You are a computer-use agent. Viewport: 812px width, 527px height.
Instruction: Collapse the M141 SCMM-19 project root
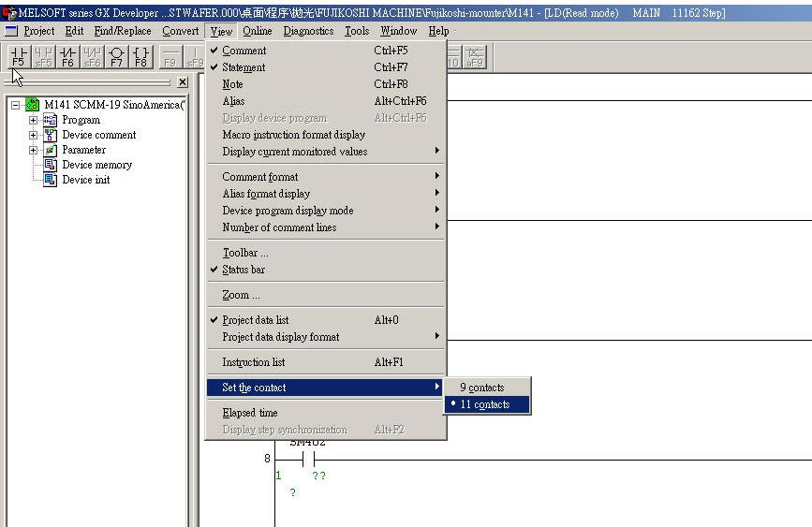(x=16, y=105)
